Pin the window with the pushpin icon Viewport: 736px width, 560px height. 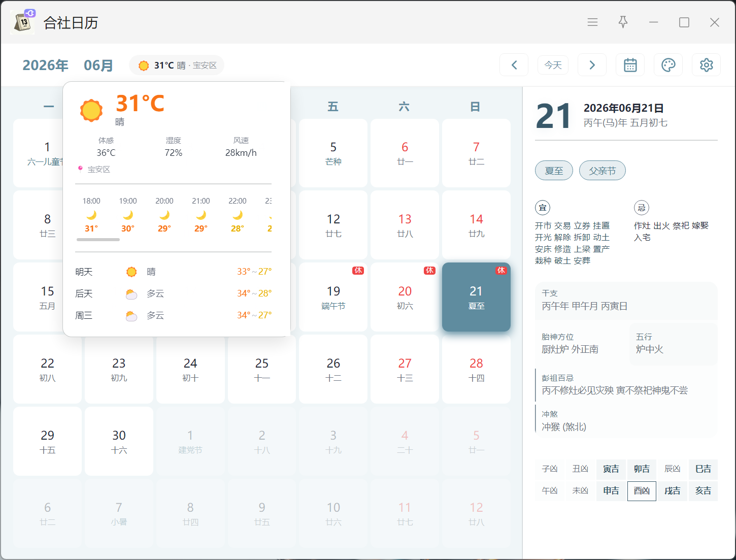pyautogui.click(x=623, y=22)
